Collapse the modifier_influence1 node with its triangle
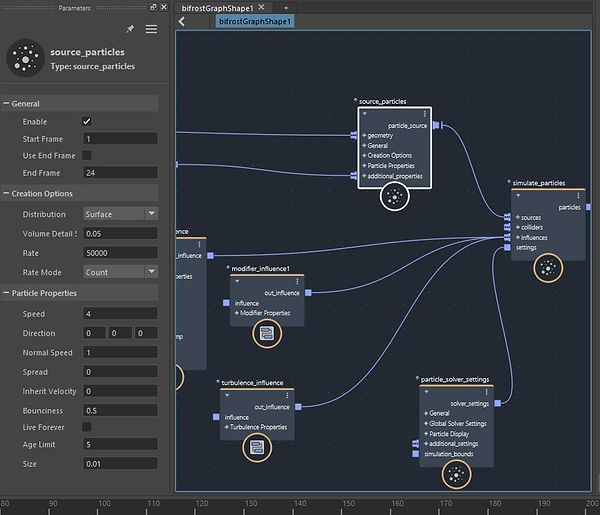This screenshot has height=515, width=600. click(x=237, y=282)
